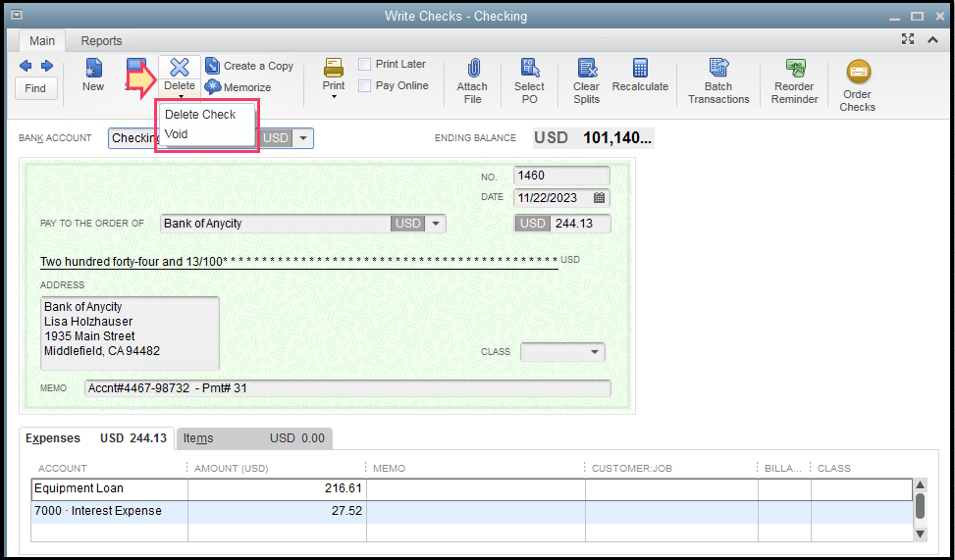Select the Items tab
955x560 pixels.
click(254, 438)
